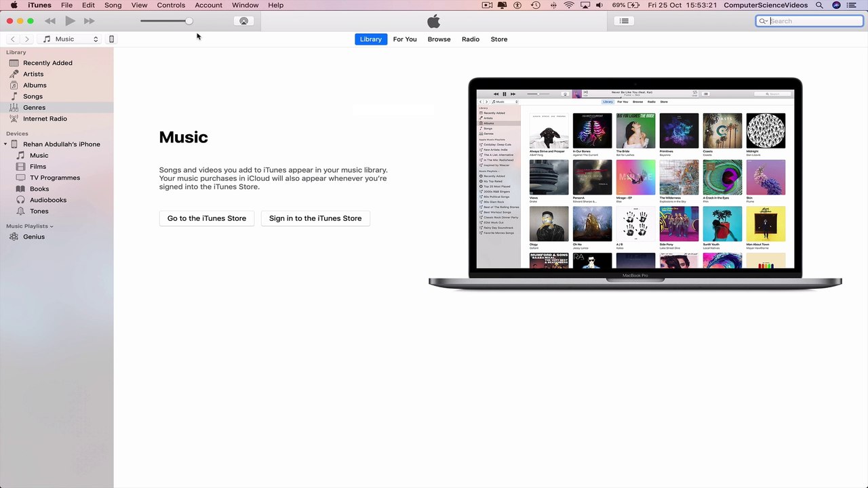Go forward with the right chevron

point(27,39)
